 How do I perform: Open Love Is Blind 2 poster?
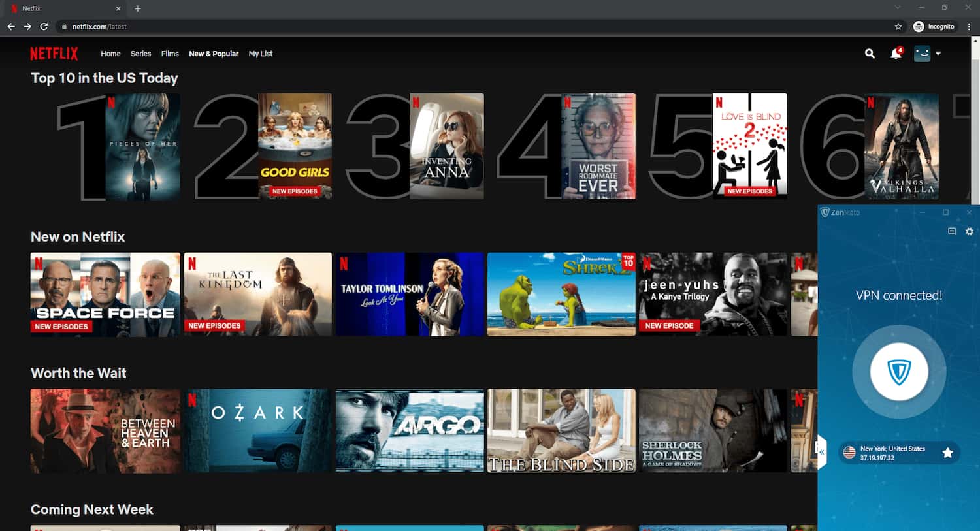click(x=750, y=146)
